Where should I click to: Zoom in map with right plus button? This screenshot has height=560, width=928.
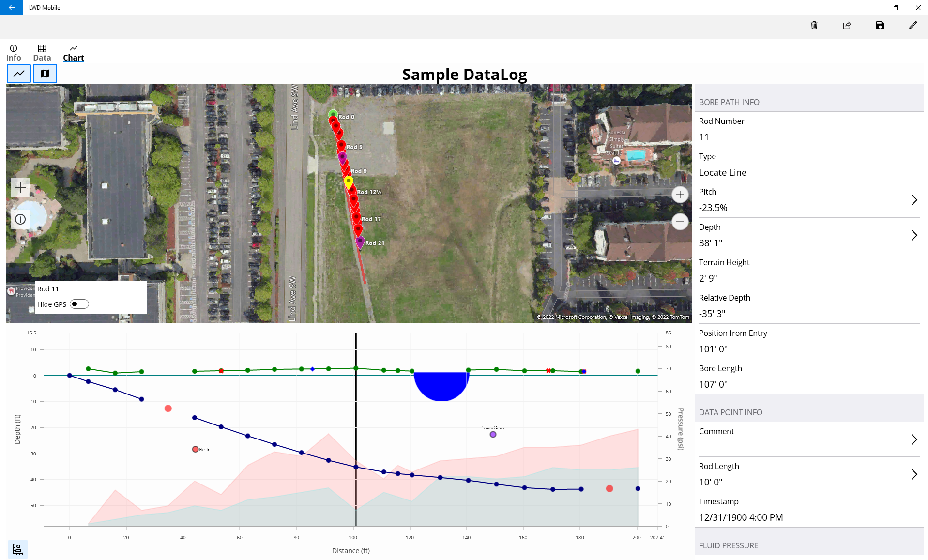point(680,195)
